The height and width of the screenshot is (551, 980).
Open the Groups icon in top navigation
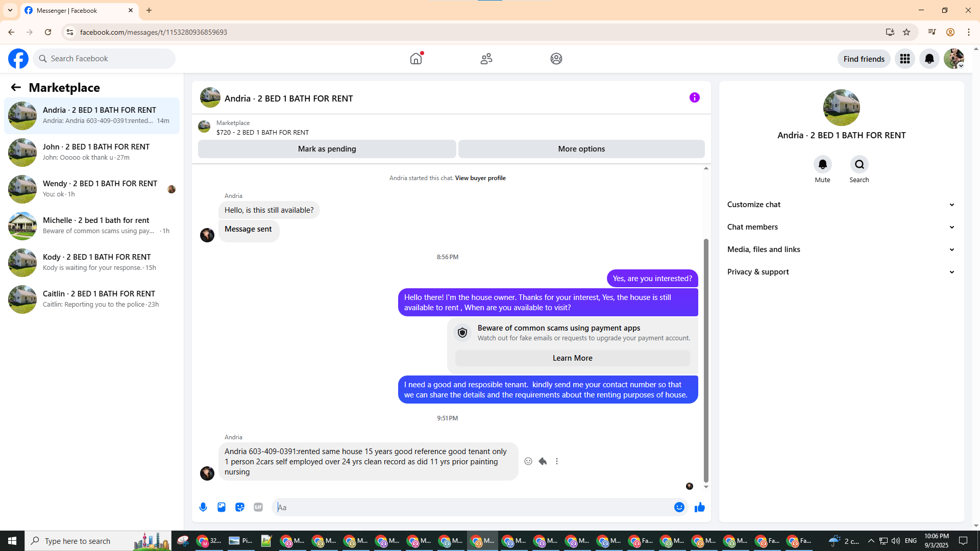click(556, 59)
